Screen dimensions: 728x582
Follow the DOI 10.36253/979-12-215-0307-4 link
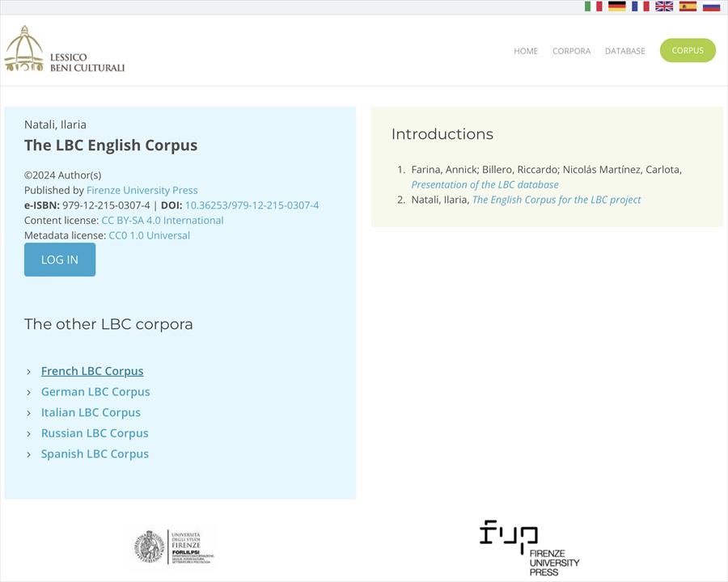[252, 205]
